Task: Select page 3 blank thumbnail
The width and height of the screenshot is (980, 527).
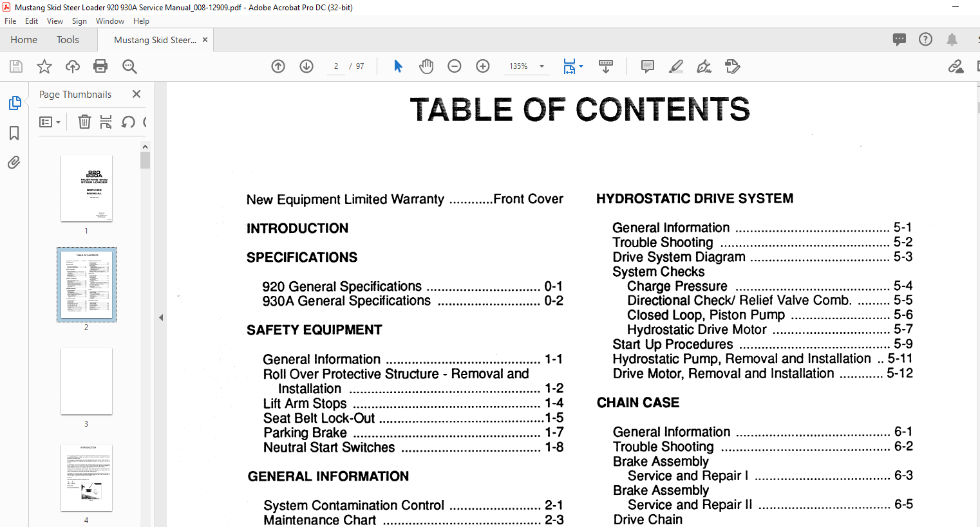Action: 86,382
